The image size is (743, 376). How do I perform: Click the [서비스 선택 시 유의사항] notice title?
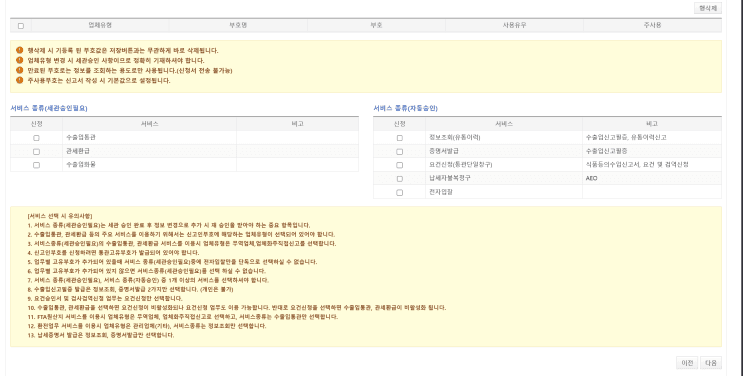60,216
